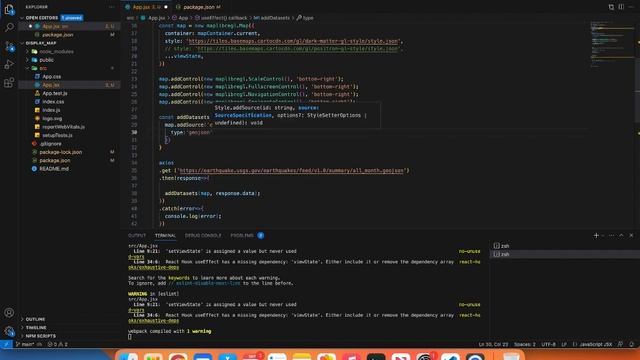Viewport: 640px width, 360px height.
Task: Expand the OUTLINE section
Action: (x=35, y=319)
